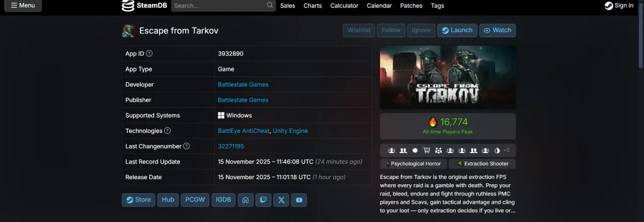Launch the game via Steam
Viewport: 644px width, 222px height.
457,30
